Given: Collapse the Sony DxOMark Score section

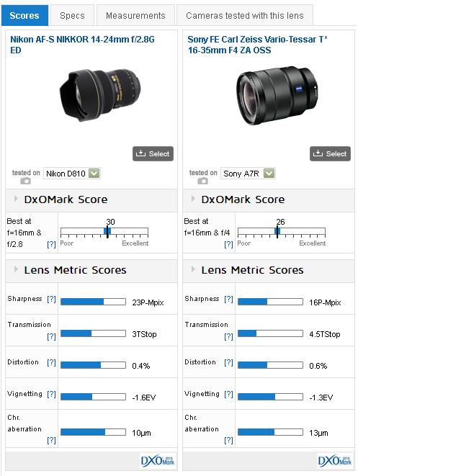Looking at the screenshot, I should (193, 199).
